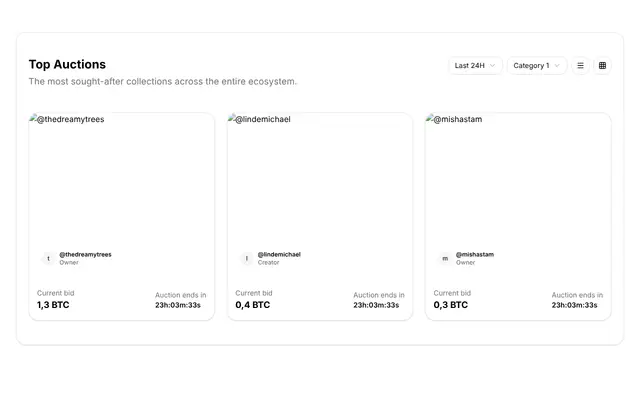Switch to list view icon
The image size is (640, 400).
click(580, 65)
